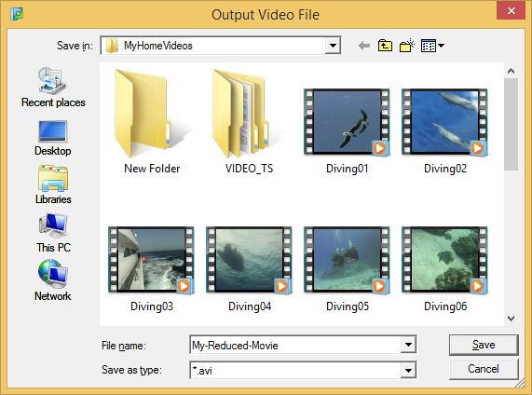Click the File name text field
Screen dimensions: 532x395
point(295,345)
